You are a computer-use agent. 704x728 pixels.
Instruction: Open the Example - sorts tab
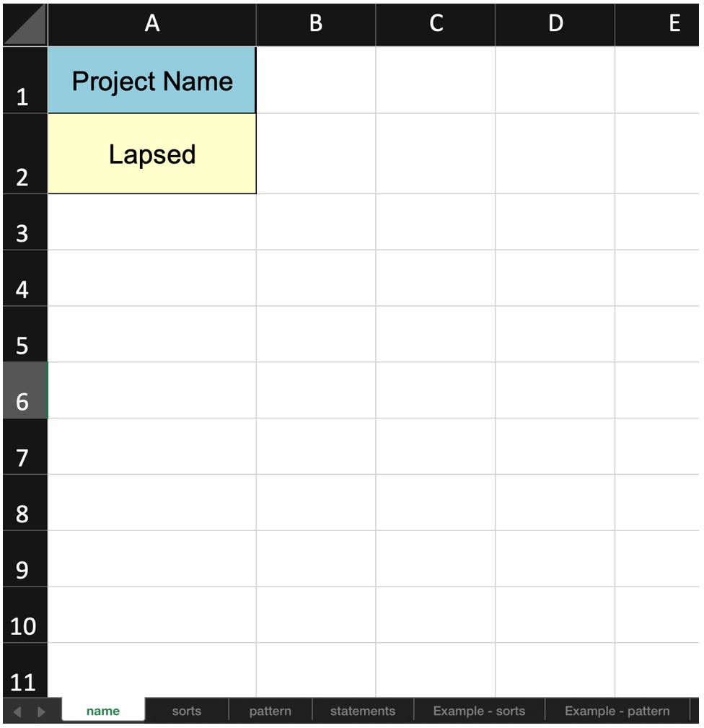pyautogui.click(x=479, y=711)
